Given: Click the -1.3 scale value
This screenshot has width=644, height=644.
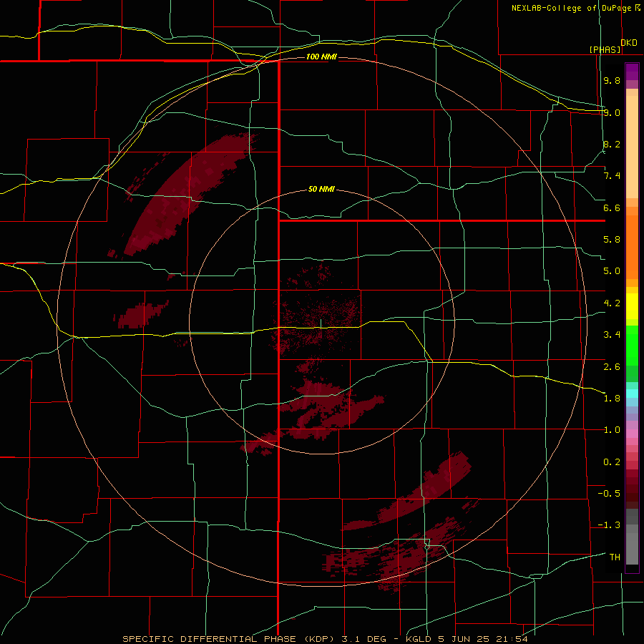Looking at the screenshot, I should tap(609, 525).
